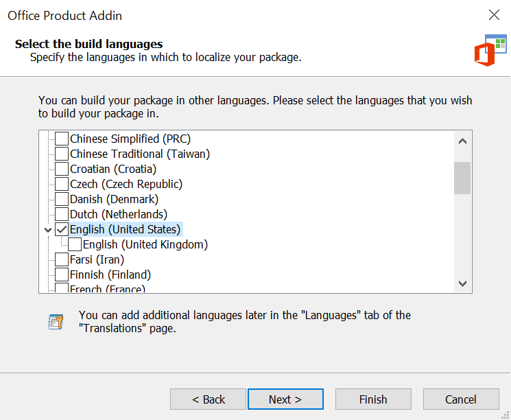Select the Czech (Czech Republic) label
The height and width of the screenshot is (420, 511).
(x=126, y=184)
